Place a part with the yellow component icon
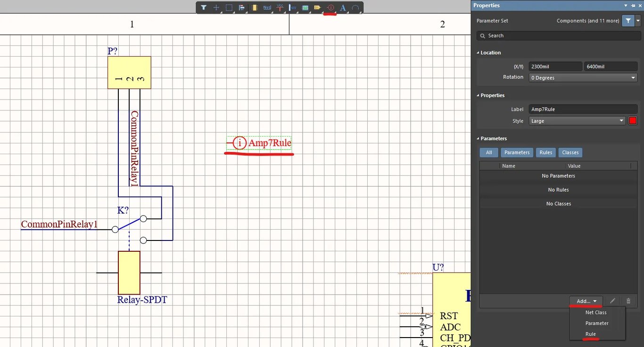Image resolution: width=644 pixels, height=347 pixels. [255, 8]
